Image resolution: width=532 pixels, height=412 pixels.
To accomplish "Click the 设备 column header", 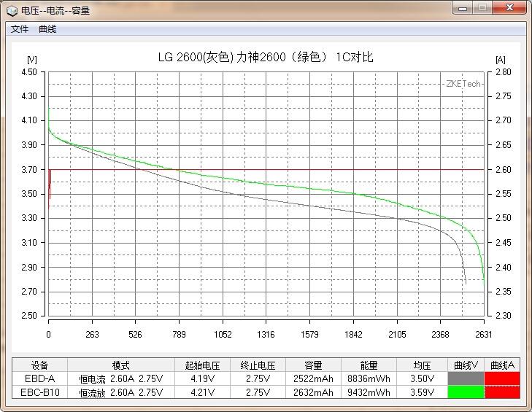I will click(39, 365).
